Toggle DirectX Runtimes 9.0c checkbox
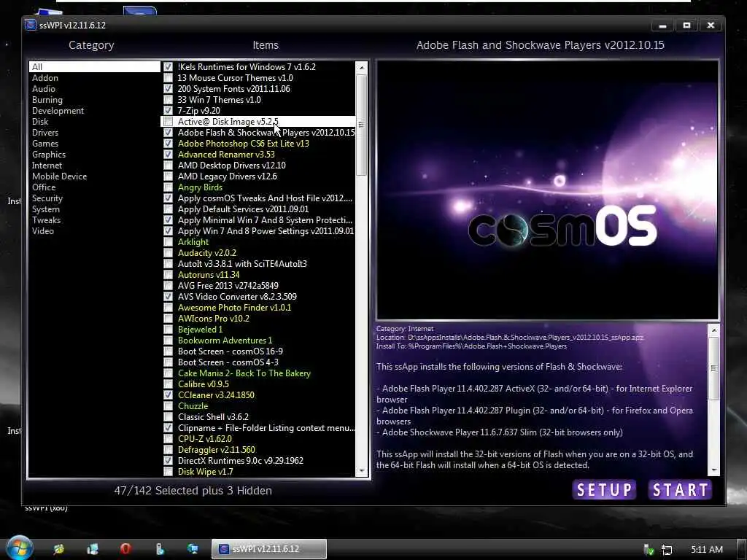The width and height of the screenshot is (747, 560). (169, 461)
